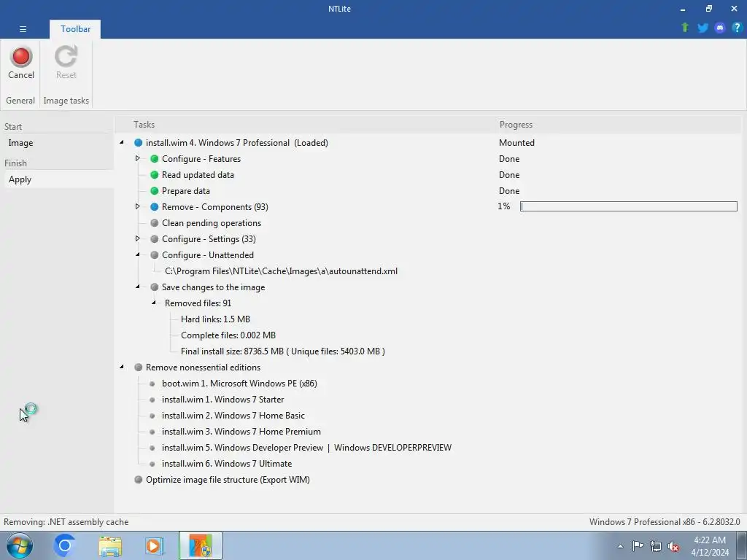Click status bar Removing .NET assembly cache

coord(66,522)
